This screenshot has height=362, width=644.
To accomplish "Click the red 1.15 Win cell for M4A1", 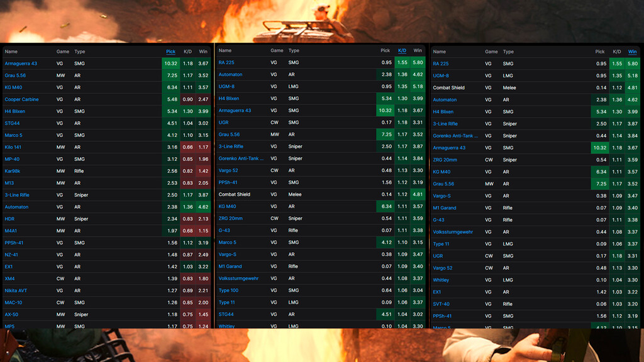I will pyautogui.click(x=203, y=231).
